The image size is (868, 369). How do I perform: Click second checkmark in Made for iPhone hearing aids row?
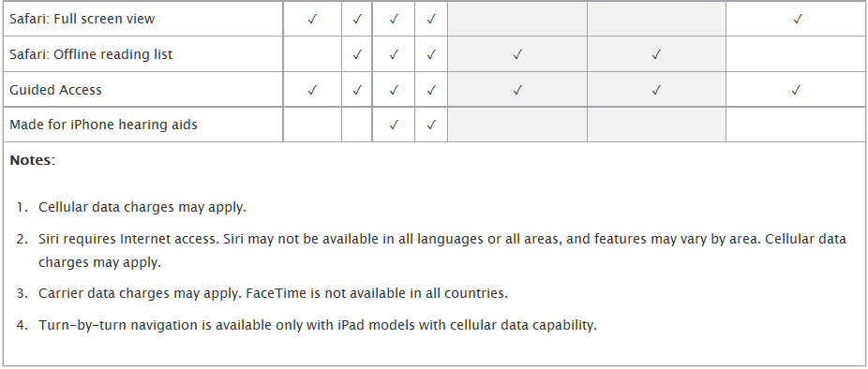click(x=431, y=125)
